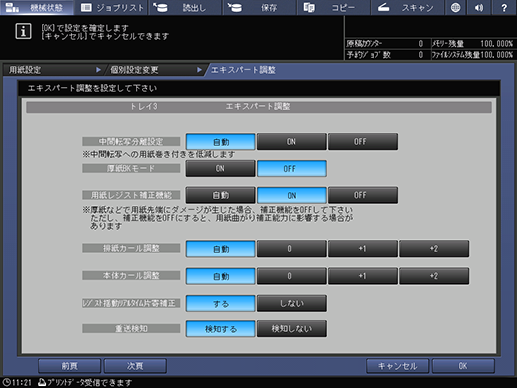Set 本体カール調整 to 0
The width and height of the screenshot is (517, 388).
[292, 276]
